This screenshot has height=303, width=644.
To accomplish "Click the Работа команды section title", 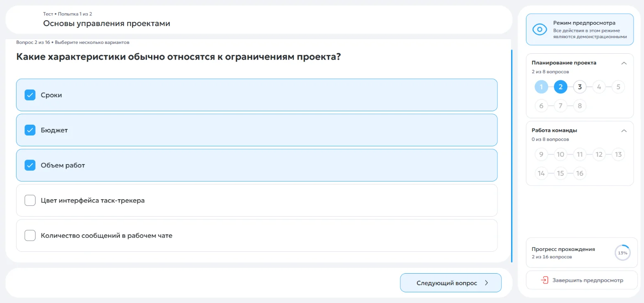I will [x=554, y=130].
